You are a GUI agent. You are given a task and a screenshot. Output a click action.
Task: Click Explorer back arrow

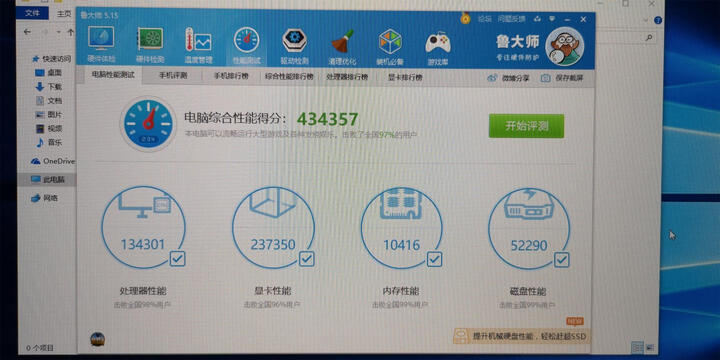pyautogui.click(x=27, y=32)
